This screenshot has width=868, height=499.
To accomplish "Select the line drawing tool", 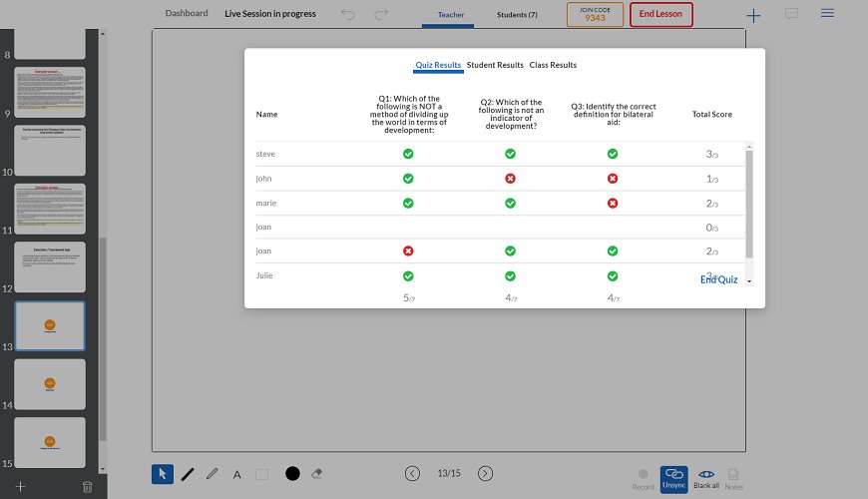I will [x=188, y=474].
